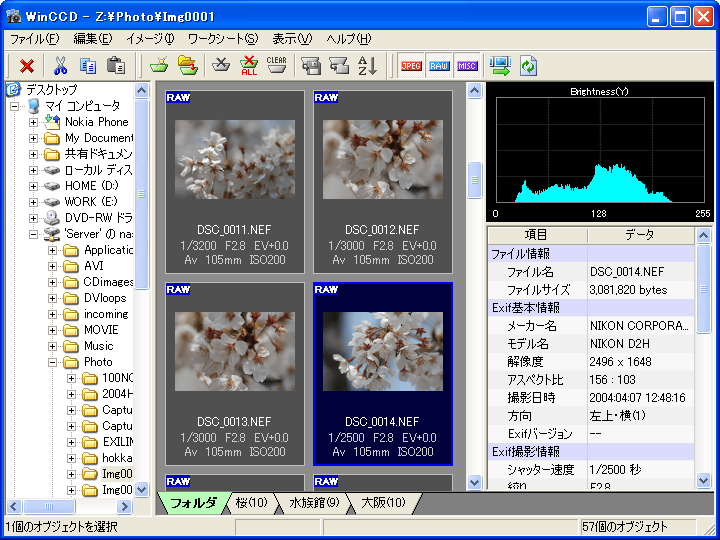Select the デスクトップ tree item
The width and height of the screenshot is (720, 540).
click(51, 90)
